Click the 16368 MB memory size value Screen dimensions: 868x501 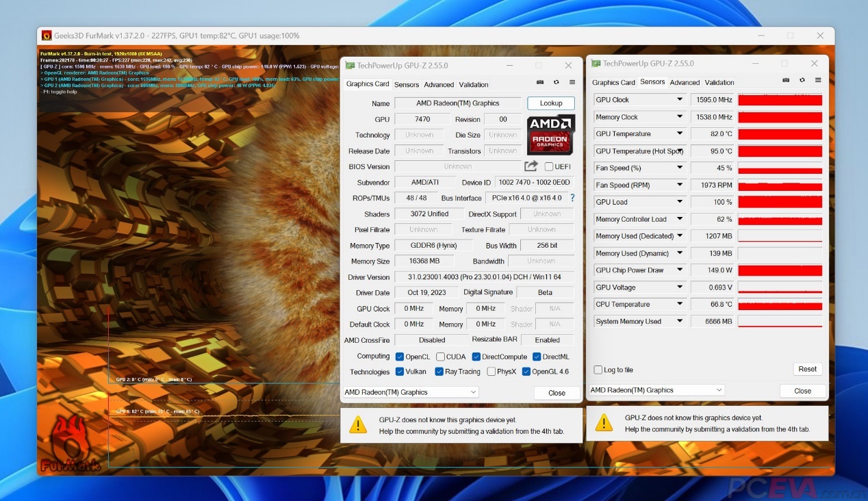click(424, 261)
